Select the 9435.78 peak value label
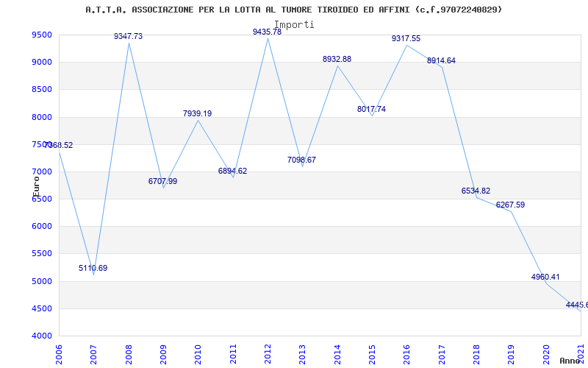Screen dimensions: 588x368 coord(267,32)
